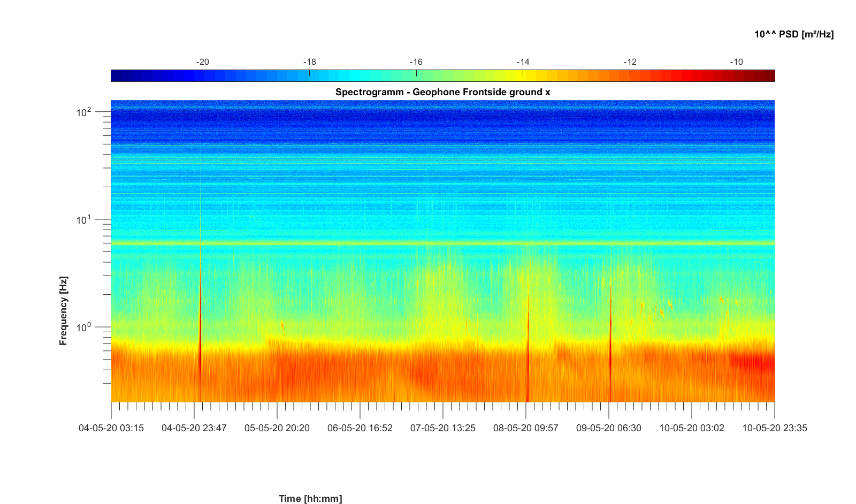Click the dark blue end of the colorbar

pyautogui.click(x=117, y=76)
